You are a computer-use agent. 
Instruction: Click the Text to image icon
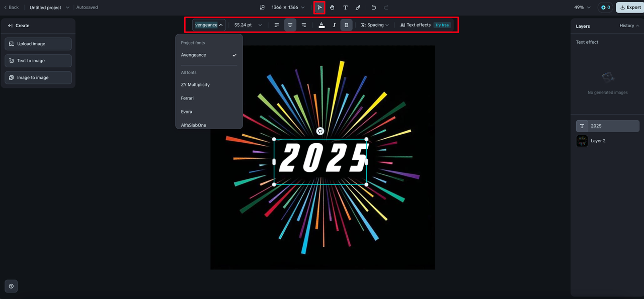12,61
